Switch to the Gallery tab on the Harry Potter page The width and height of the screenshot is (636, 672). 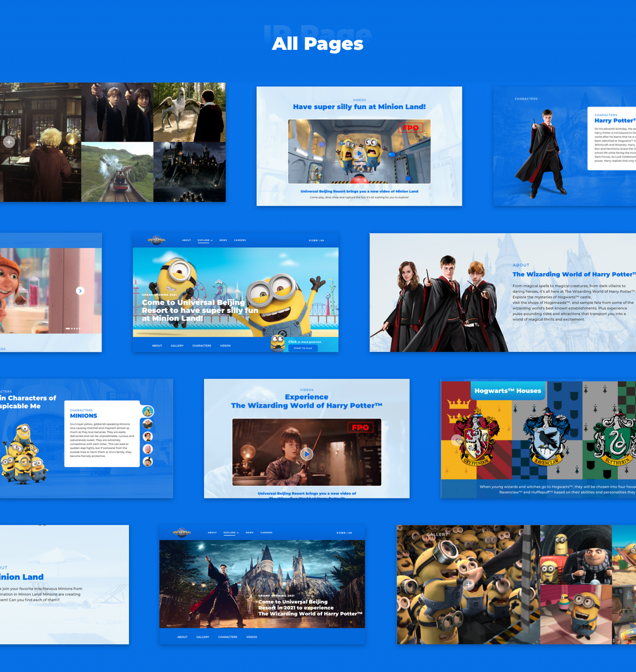[203, 637]
